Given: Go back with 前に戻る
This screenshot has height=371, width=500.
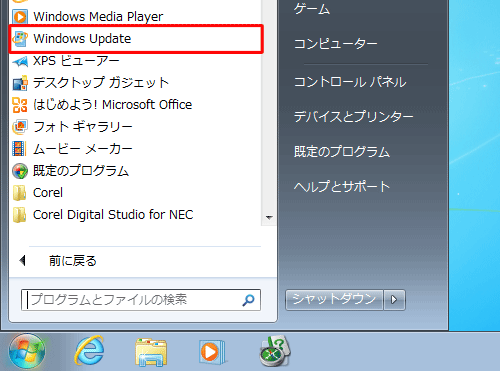Looking at the screenshot, I should coord(73,261).
